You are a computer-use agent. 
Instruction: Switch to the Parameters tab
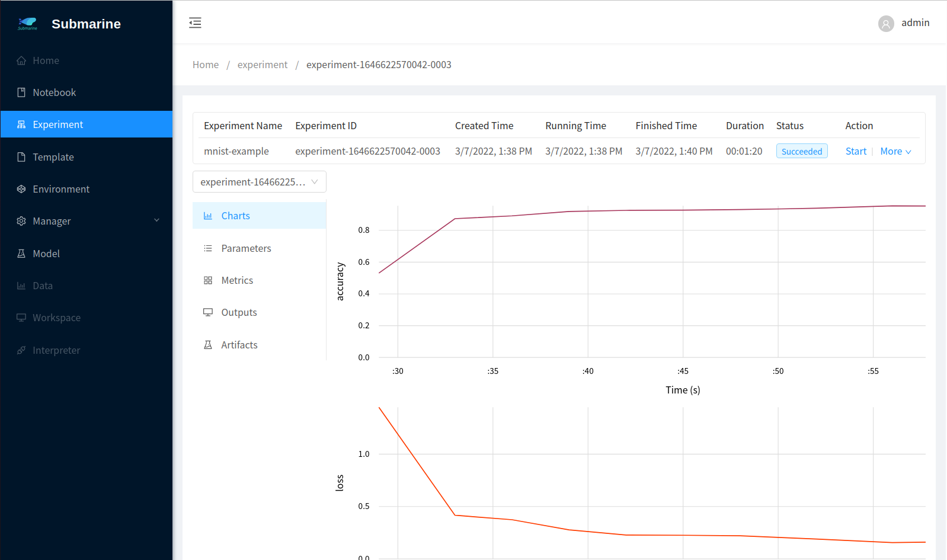coord(246,248)
